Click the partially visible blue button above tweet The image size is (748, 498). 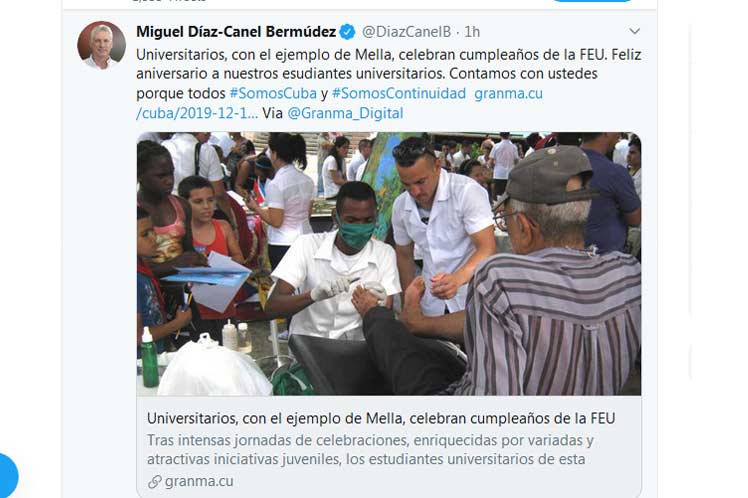click(x=592, y=1)
